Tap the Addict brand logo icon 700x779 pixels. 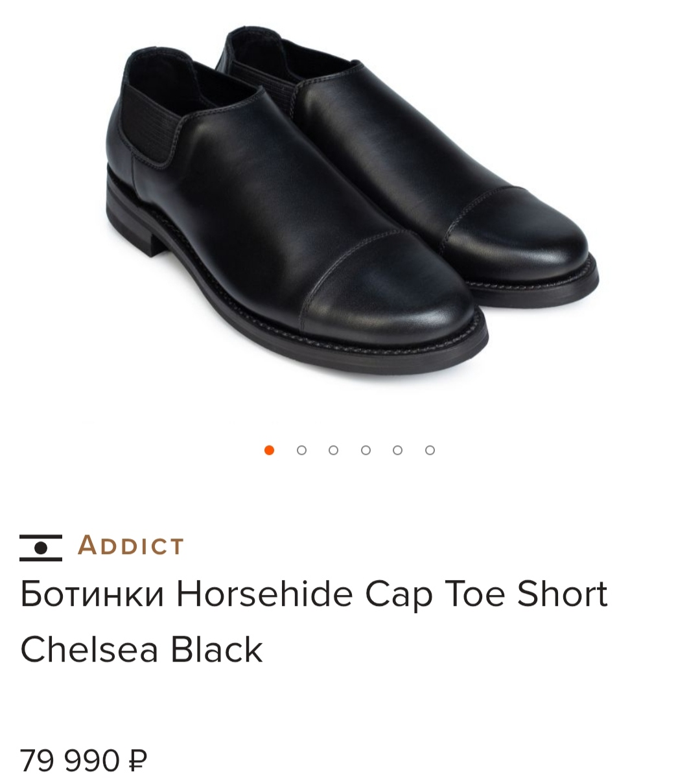pyautogui.click(x=41, y=547)
